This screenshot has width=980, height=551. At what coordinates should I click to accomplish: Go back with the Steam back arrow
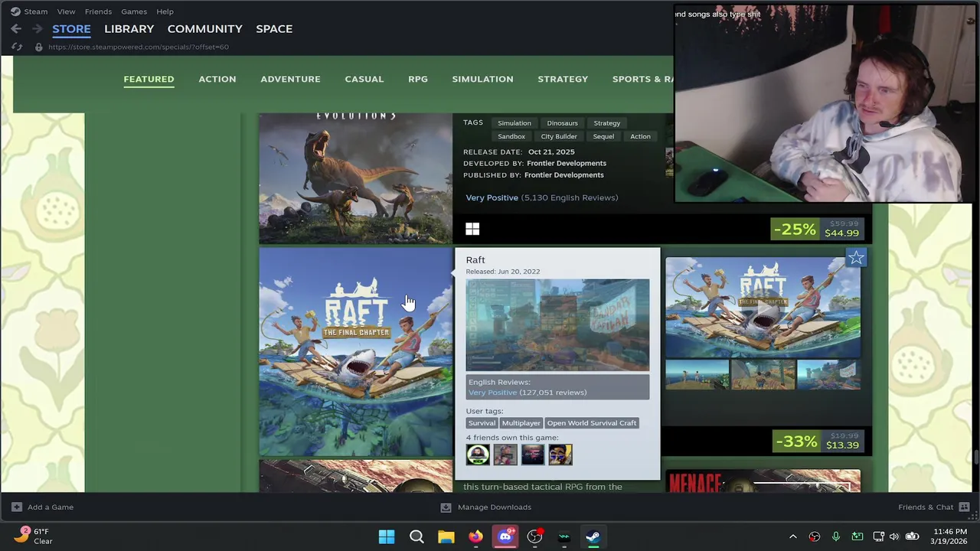click(x=16, y=28)
